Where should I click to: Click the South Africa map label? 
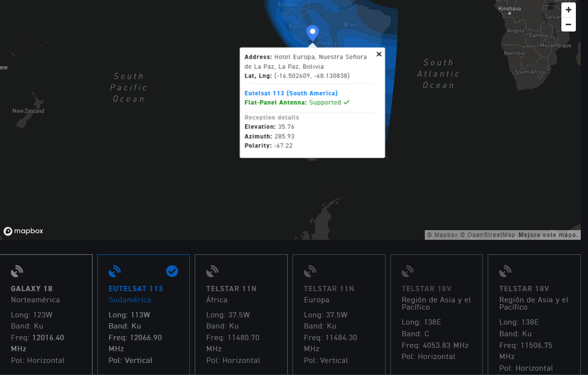tap(530, 72)
